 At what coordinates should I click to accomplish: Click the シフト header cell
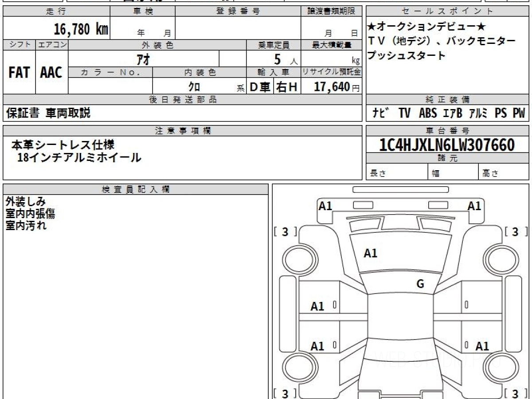(19, 45)
